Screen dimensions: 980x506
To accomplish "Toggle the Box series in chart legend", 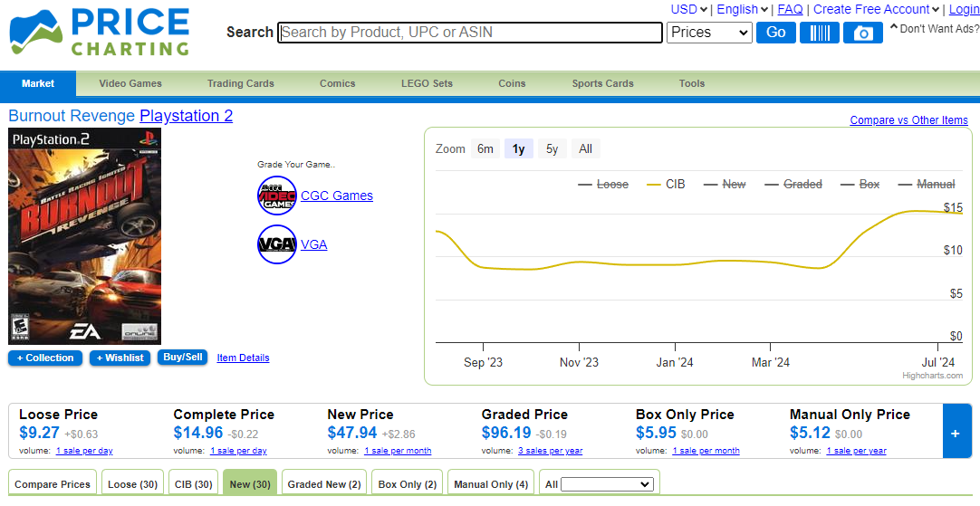I will [x=860, y=185].
